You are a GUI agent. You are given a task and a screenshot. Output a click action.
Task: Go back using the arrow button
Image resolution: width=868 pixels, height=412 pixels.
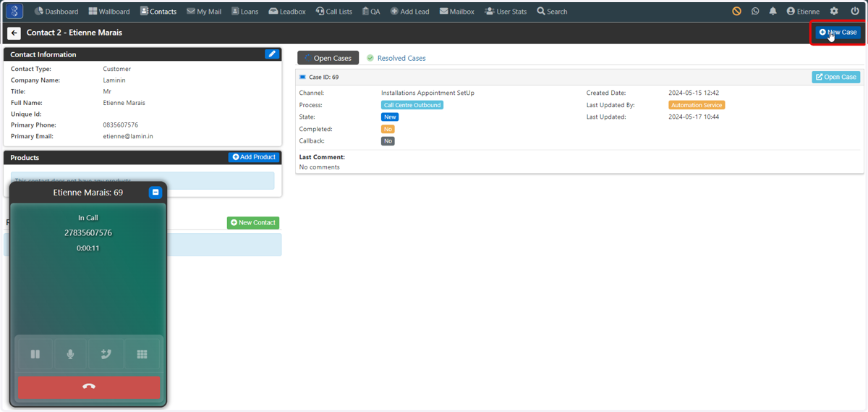coord(14,33)
